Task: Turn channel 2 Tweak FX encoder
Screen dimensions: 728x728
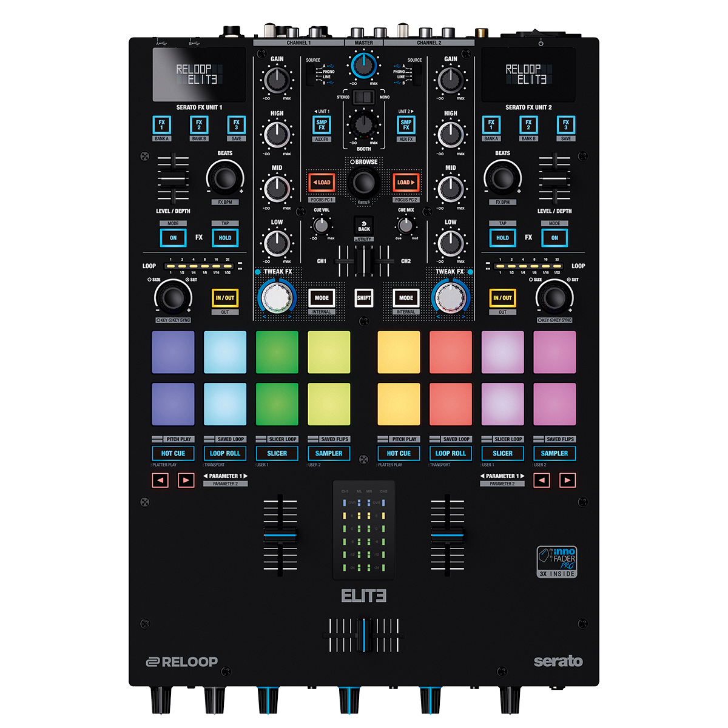Action: click(450, 297)
